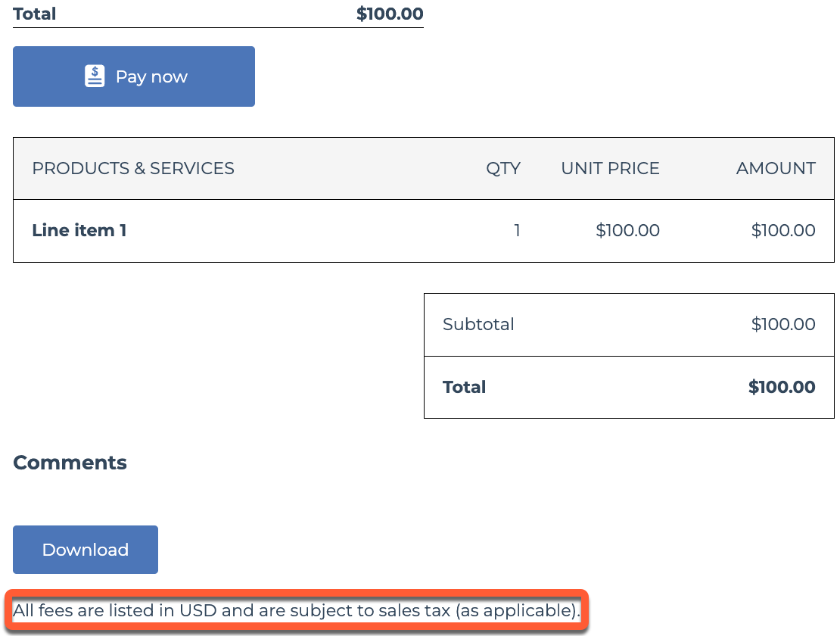This screenshot has height=636, width=840.
Task: Click the Total label at top
Action: tap(34, 13)
